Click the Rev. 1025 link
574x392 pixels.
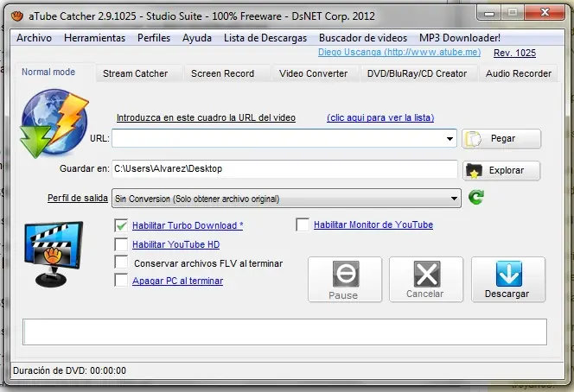(514, 53)
